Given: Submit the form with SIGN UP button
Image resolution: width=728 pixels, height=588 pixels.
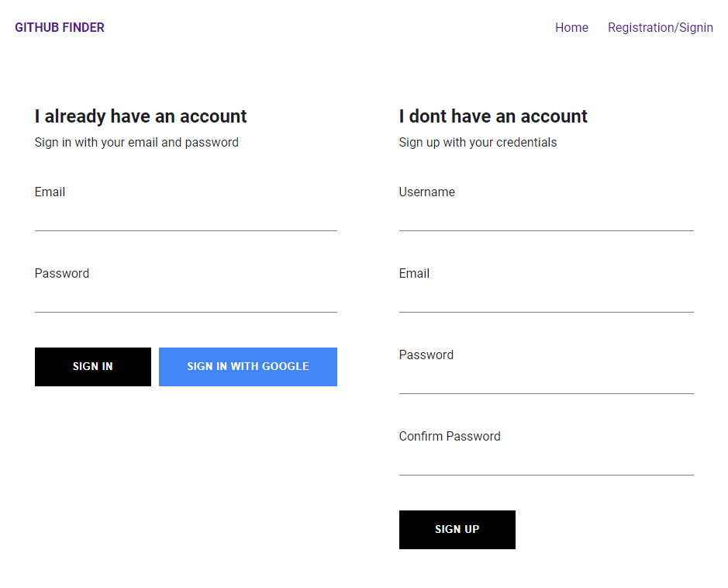Looking at the screenshot, I should click(x=457, y=530).
